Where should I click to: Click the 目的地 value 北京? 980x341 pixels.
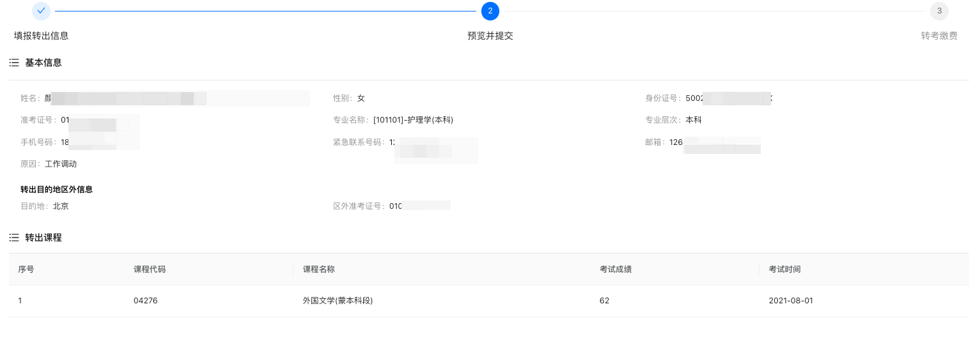61,206
